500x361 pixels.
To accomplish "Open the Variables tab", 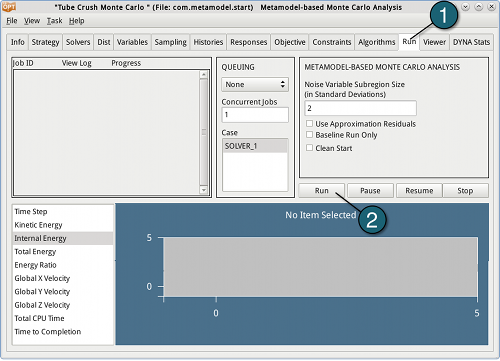I will pyautogui.click(x=132, y=42).
